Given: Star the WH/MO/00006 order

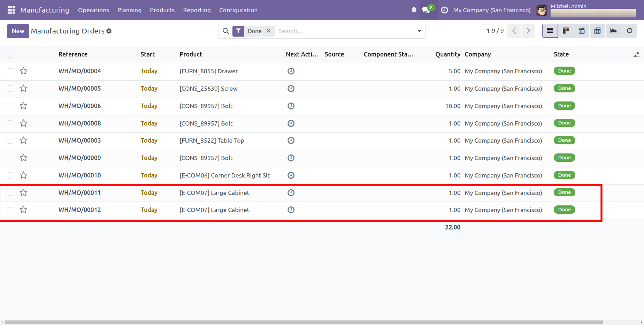Looking at the screenshot, I should point(23,106).
